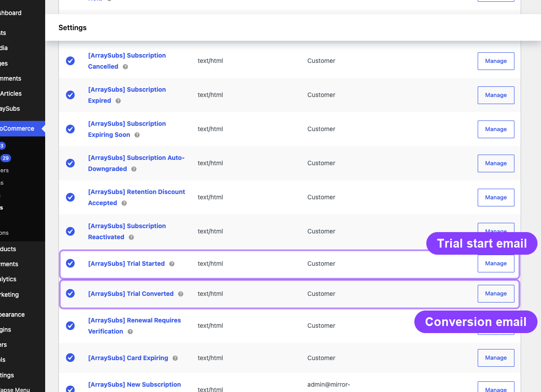The image size is (541, 392).
Task: Manage the Card Expiring email
Action: (x=496, y=358)
